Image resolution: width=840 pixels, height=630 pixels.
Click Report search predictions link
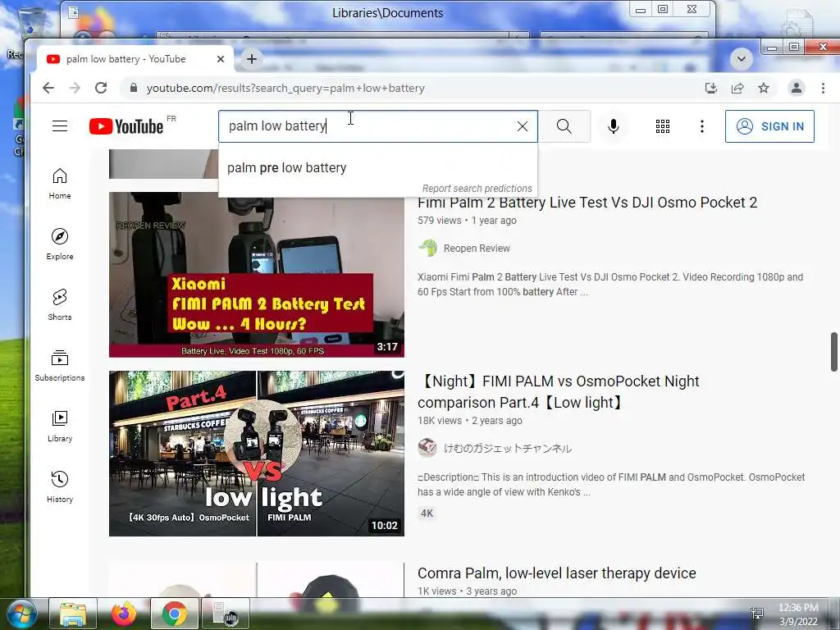(x=477, y=189)
